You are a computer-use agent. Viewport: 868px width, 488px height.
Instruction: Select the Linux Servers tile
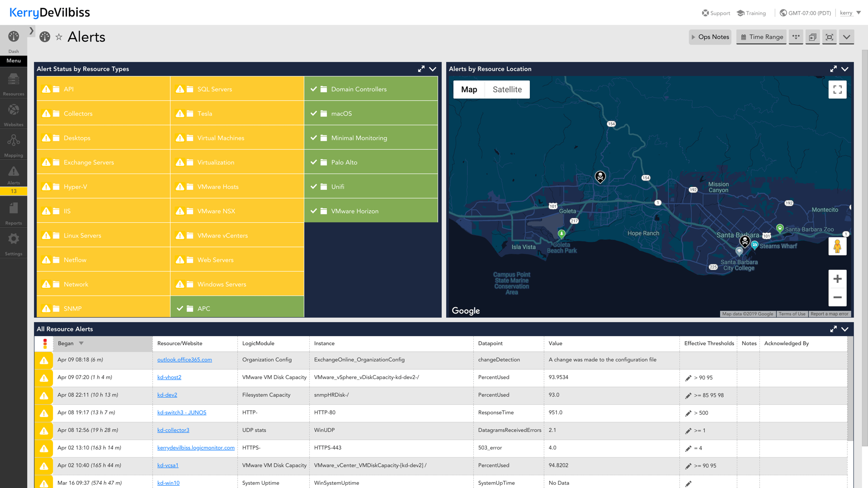(103, 235)
